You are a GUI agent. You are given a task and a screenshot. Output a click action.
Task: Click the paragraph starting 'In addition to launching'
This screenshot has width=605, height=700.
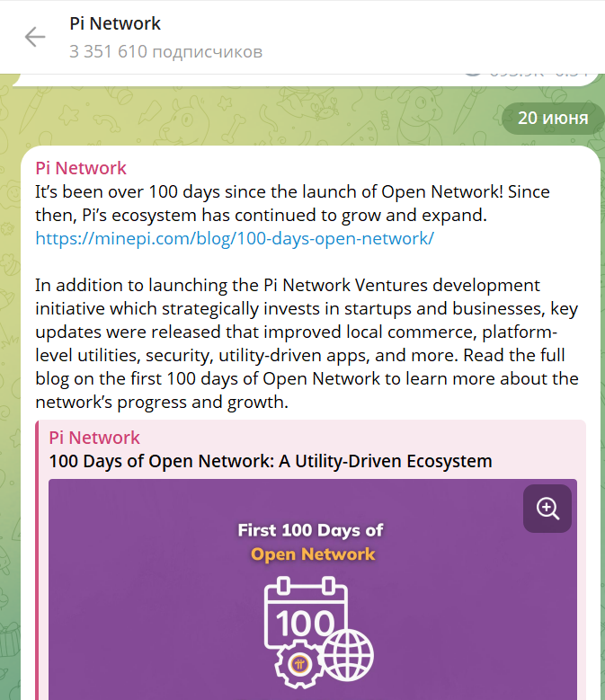click(x=307, y=343)
